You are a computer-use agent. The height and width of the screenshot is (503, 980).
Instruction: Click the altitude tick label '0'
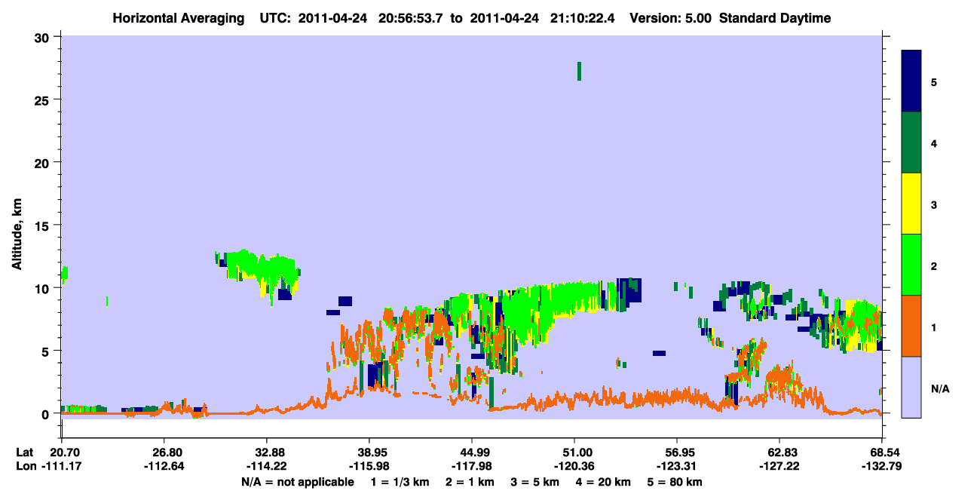pyautogui.click(x=47, y=414)
